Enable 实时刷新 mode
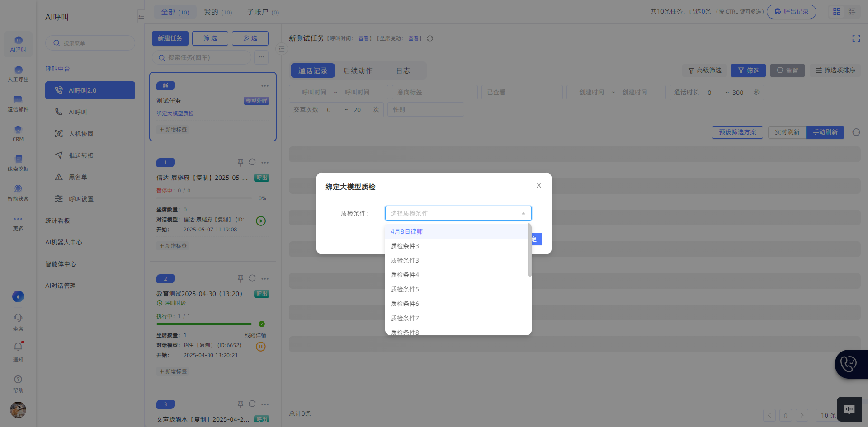Image resolution: width=868 pixels, height=427 pixels. click(x=787, y=132)
